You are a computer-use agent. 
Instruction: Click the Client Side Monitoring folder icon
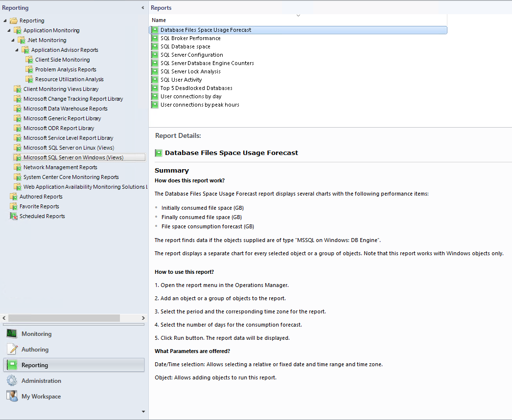pyautogui.click(x=29, y=60)
